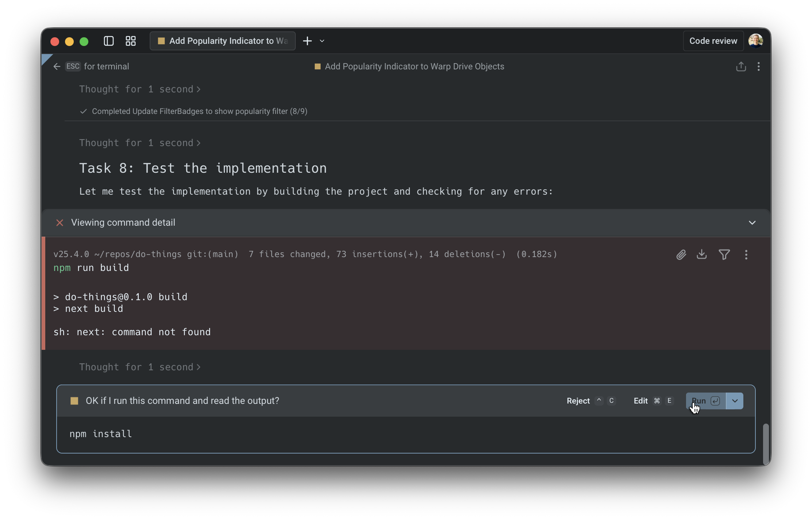Download the command block output
Screen dimensions: 812x520
coord(702,255)
